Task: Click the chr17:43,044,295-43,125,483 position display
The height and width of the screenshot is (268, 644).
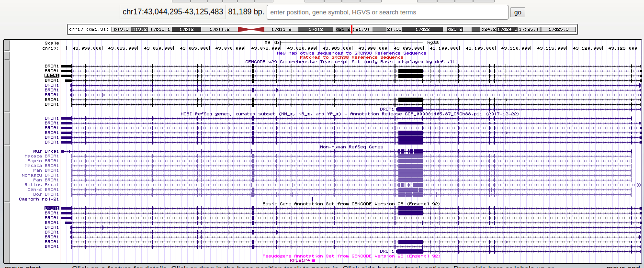Action: [x=173, y=12]
